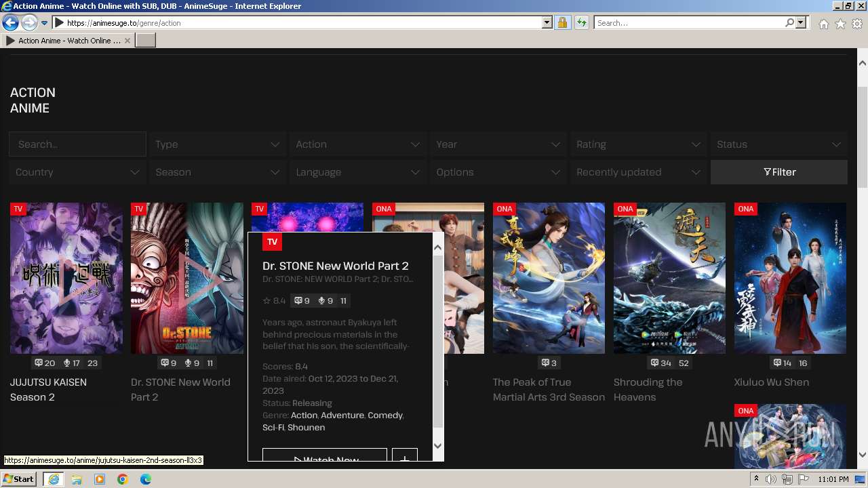Open the Language filter dropdown
The width and height of the screenshot is (868, 488).
tap(358, 172)
